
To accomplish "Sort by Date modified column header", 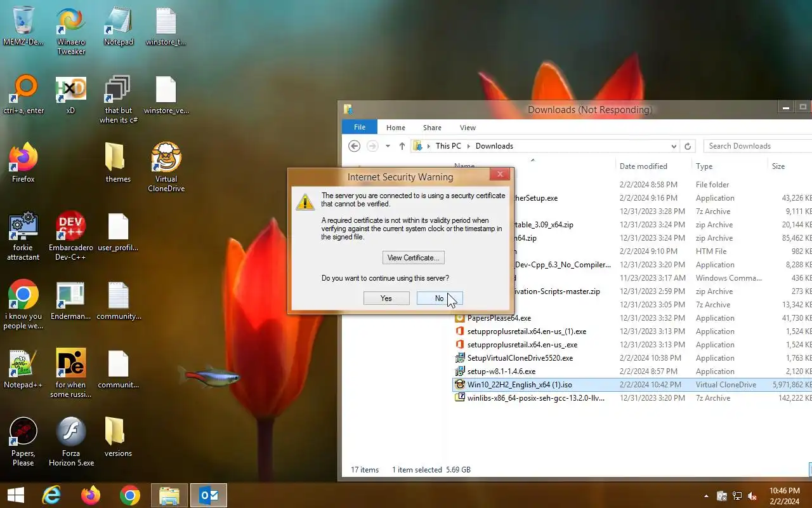I will tap(653, 166).
